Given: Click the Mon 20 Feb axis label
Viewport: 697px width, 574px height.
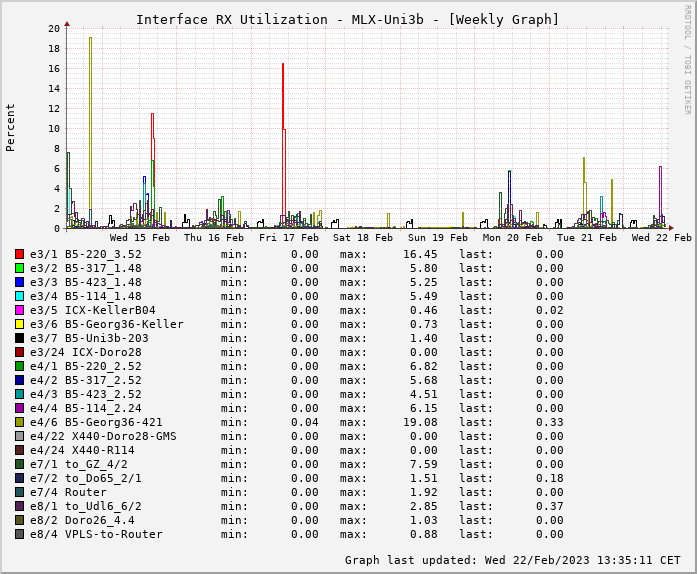Looking at the screenshot, I should pos(513,238).
